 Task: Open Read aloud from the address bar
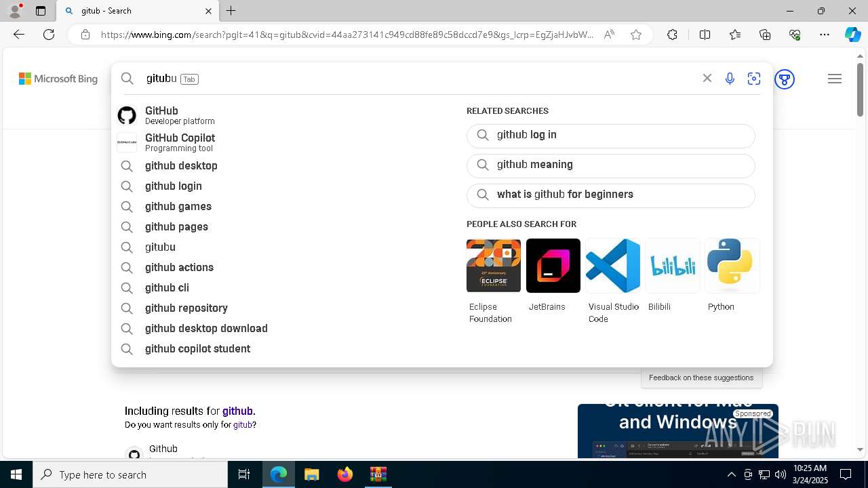(x=609, y=35)
